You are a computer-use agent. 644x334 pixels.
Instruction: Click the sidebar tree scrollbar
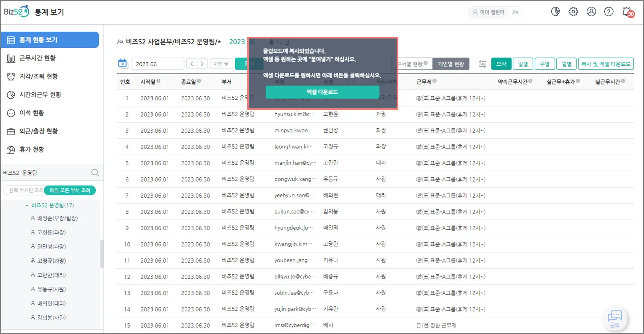pyautogui.click(x=102, y=254)
